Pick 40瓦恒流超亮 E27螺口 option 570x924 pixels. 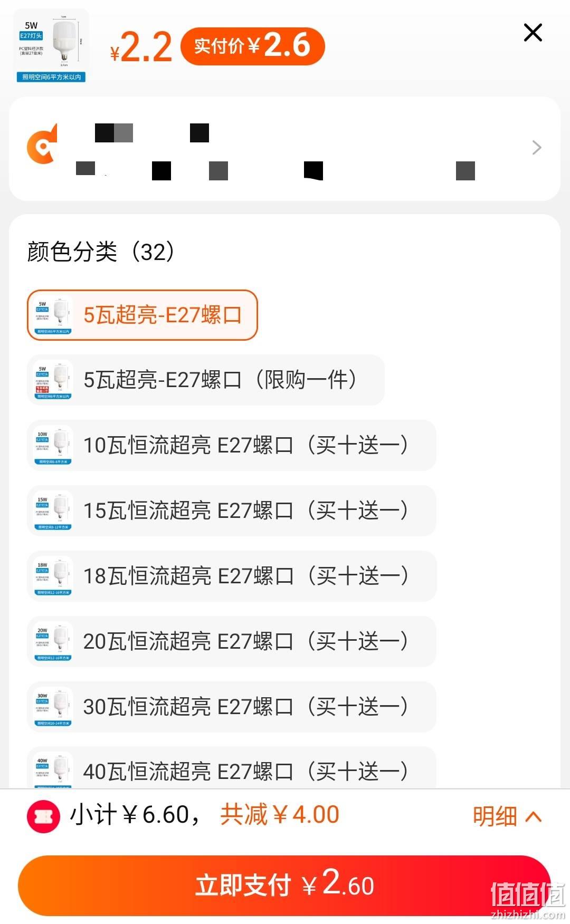(x=232, y=768)
